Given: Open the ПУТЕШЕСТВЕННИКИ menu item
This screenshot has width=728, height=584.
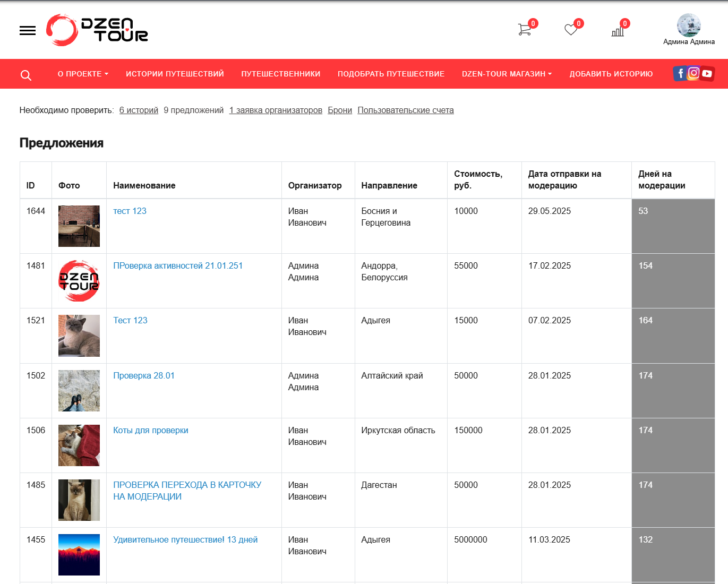Looking at the screenshot, I should click(x=281, y=74).
